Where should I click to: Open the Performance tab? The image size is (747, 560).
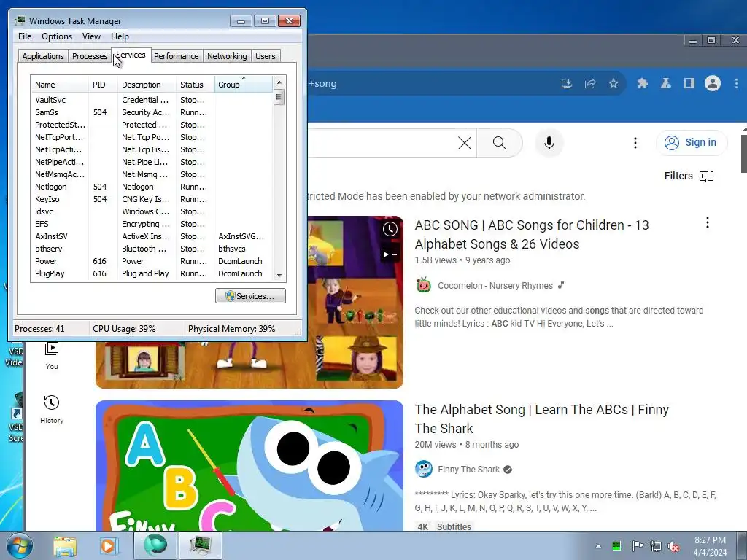point(177,56)
